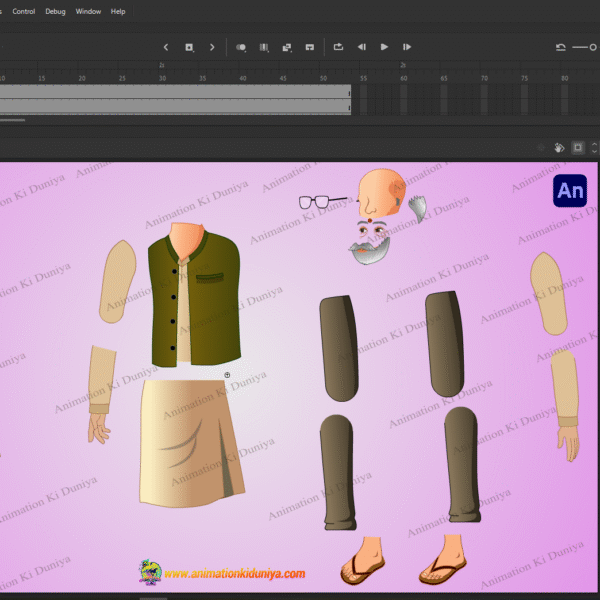
Task: Select the bald head shape
Action: point(381,193)
